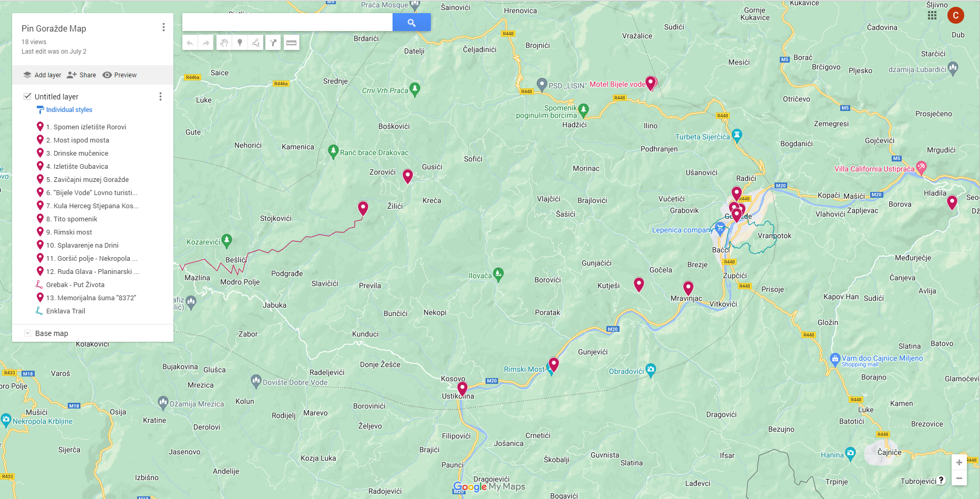
Task: Click the Redo arrow
Action: (x=206, y=43)
